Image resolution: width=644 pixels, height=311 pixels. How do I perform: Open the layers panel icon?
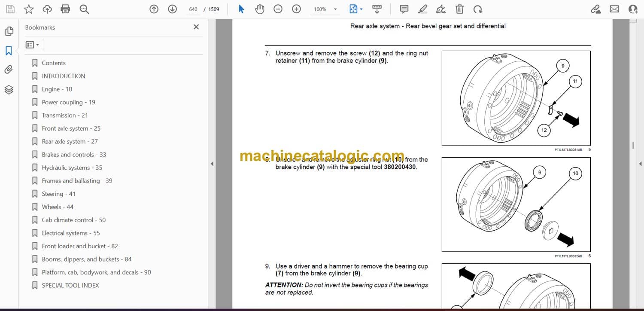click(9, 89)
